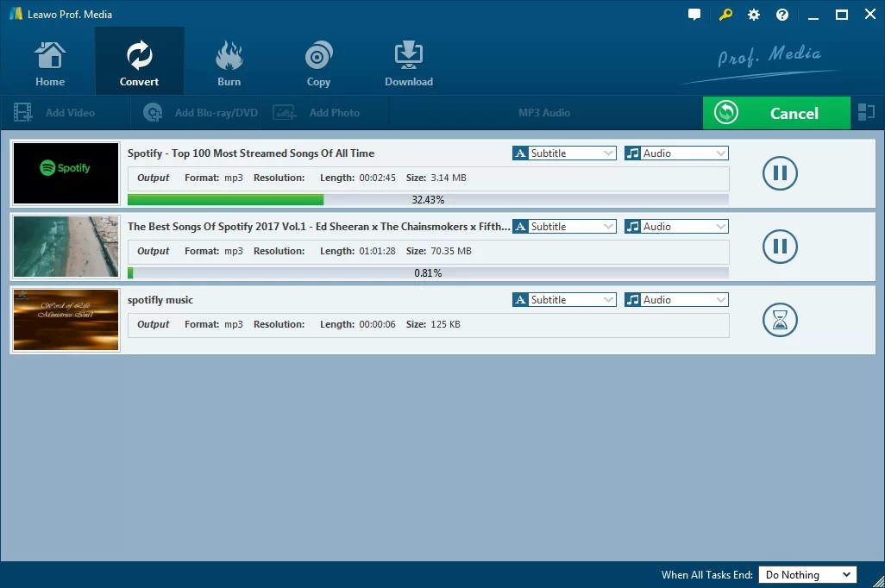885x588 pixels.
Task: Open Subtitle dropdown for spotifly music
Action: click(x=564, y=300)
